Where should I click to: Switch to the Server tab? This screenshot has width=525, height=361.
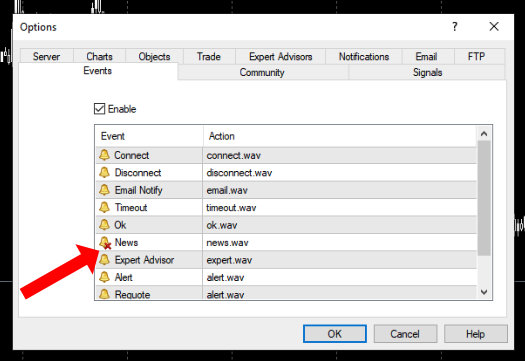point(46,56)
